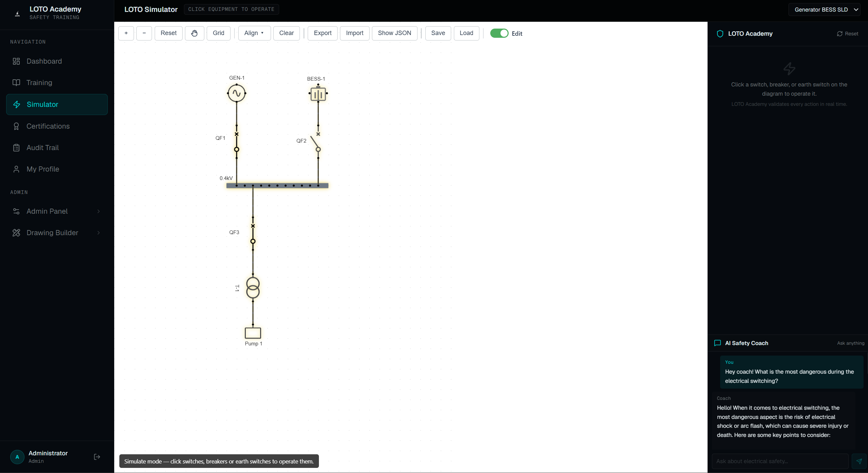The image size is (868, 473).
Task: Click the T-1 transformer symbol
Action: click(x=253, y=288)
